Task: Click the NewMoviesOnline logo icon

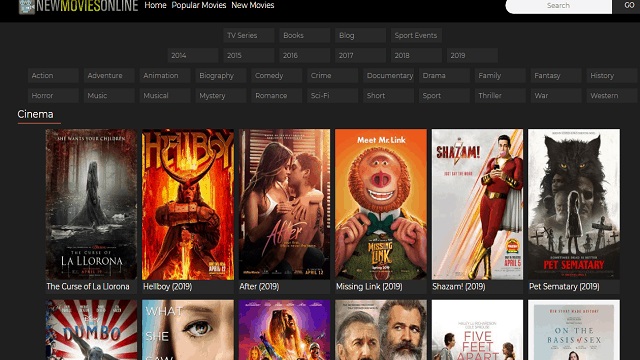Action: (27, 7)
